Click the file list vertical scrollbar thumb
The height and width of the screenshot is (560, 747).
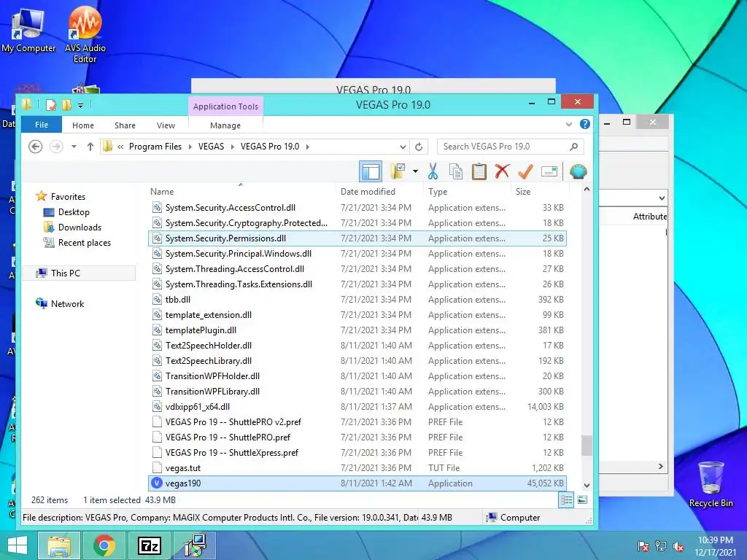click(587, 446)
